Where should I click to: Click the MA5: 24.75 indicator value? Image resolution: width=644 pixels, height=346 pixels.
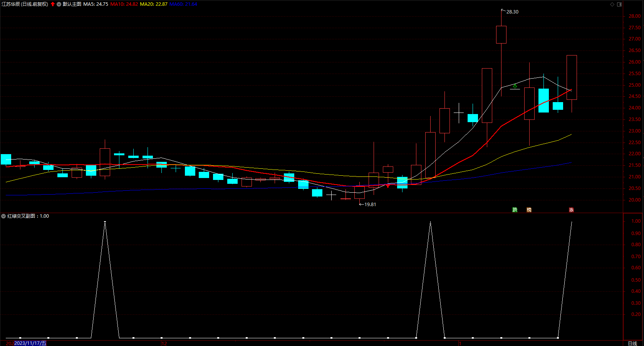[96, 4]
